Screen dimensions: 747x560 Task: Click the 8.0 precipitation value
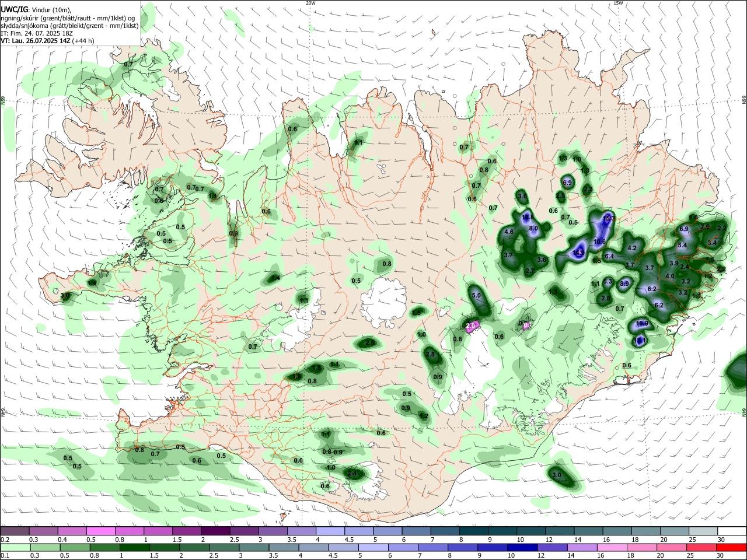pos(533,229)
